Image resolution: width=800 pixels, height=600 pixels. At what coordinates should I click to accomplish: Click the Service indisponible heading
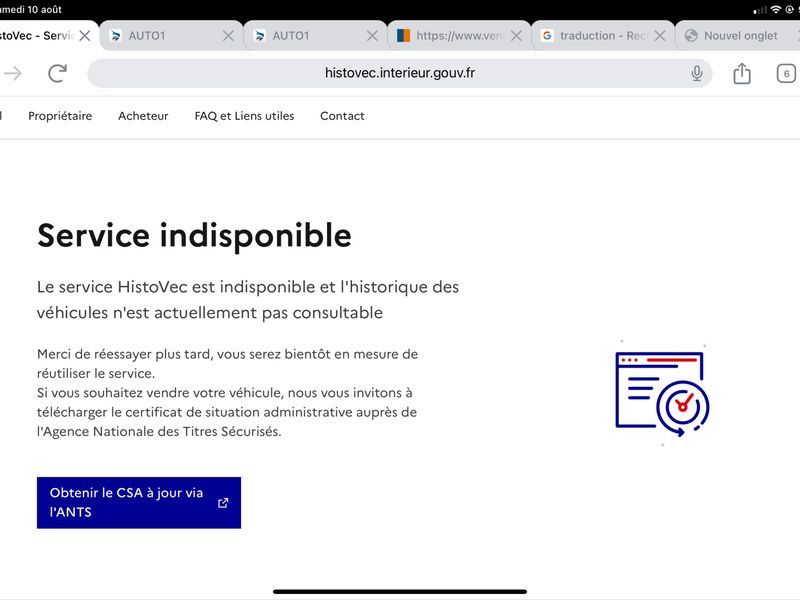[x=194, y=236]
